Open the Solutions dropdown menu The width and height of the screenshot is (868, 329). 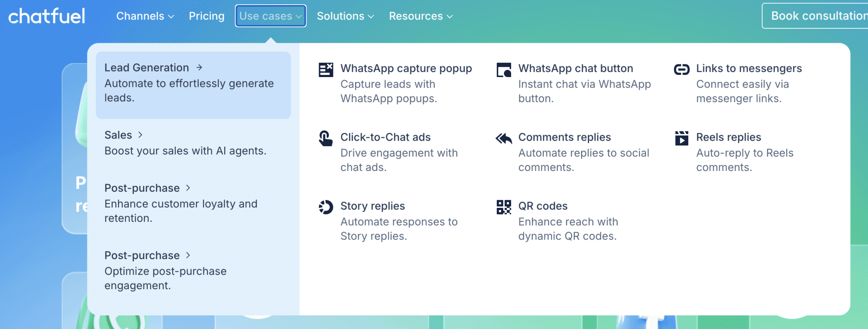[x=345, y=16]
